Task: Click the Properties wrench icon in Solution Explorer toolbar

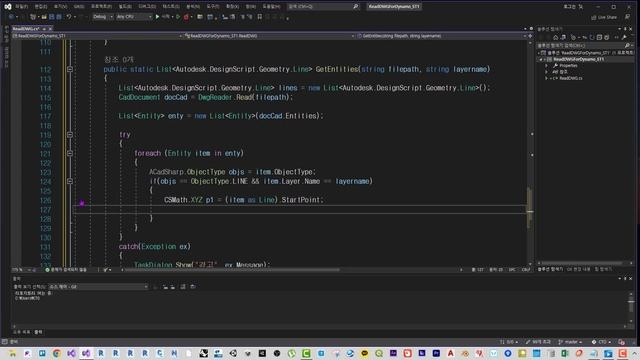Action: pos(624,38)
